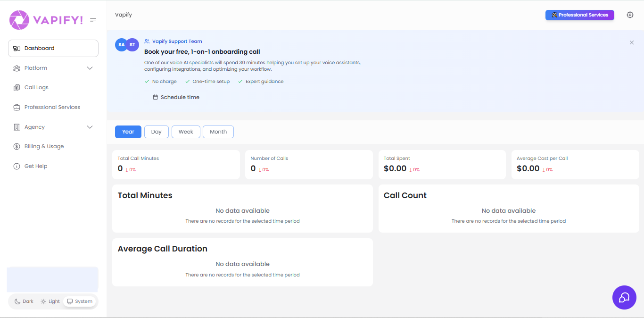
Task: Click Schedule time button
Action: pyautogui.click(x=176, y=97)
